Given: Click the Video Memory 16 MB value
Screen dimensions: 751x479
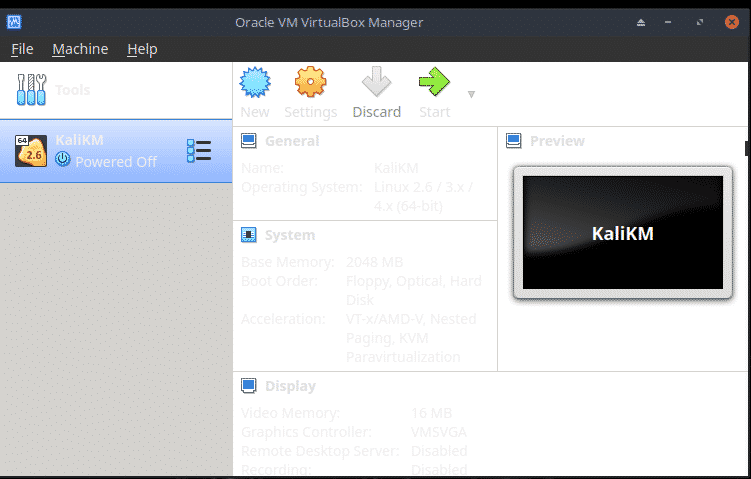Looking at the screenshot, I should pos(432,413).
